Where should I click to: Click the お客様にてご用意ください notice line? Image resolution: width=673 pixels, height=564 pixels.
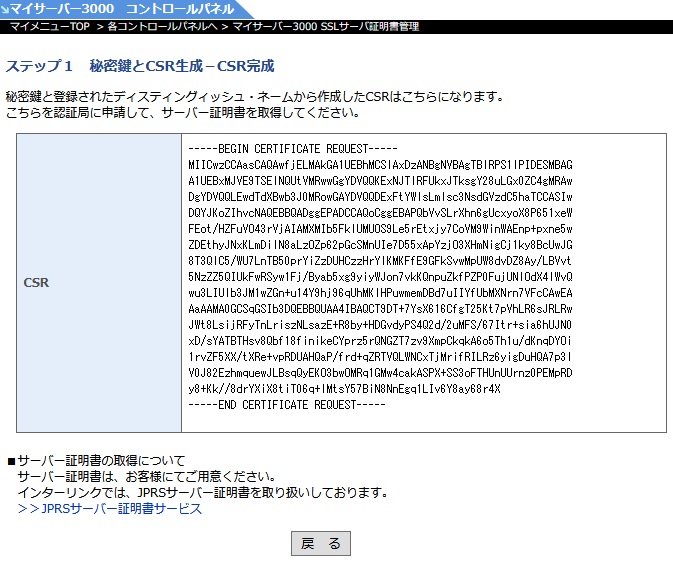145,477
